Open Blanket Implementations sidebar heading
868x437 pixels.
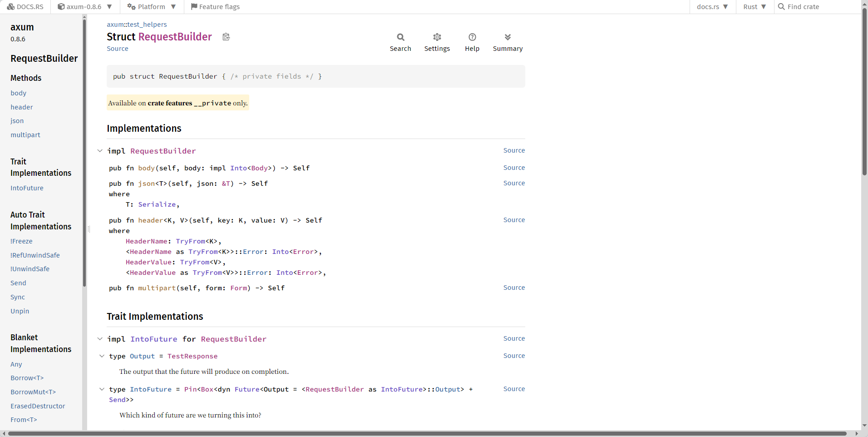[41, 343]
